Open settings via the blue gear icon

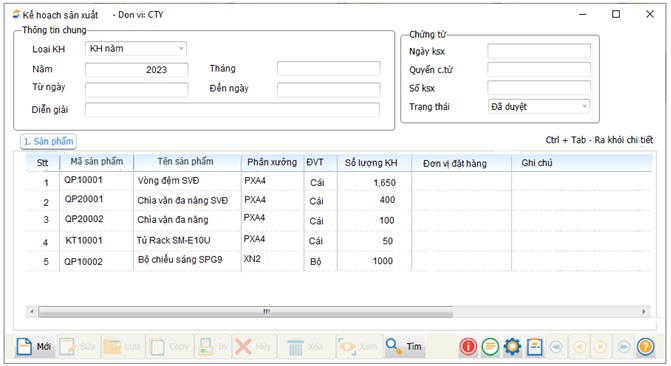(512, 346)
